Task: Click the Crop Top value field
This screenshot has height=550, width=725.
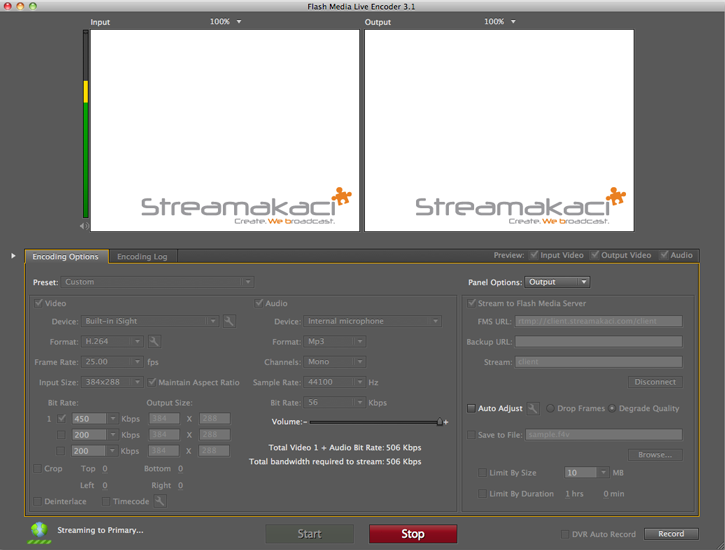Action: click(x=105, y=469)
